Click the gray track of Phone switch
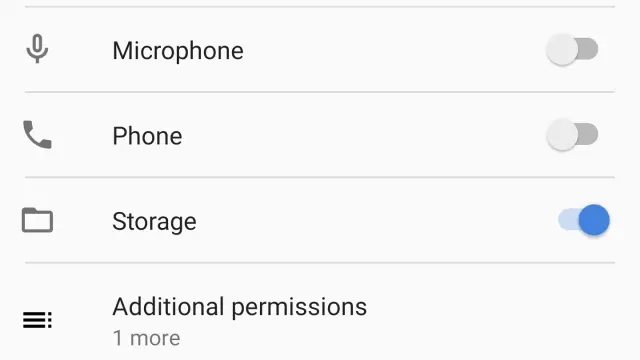 click(589, 134)
